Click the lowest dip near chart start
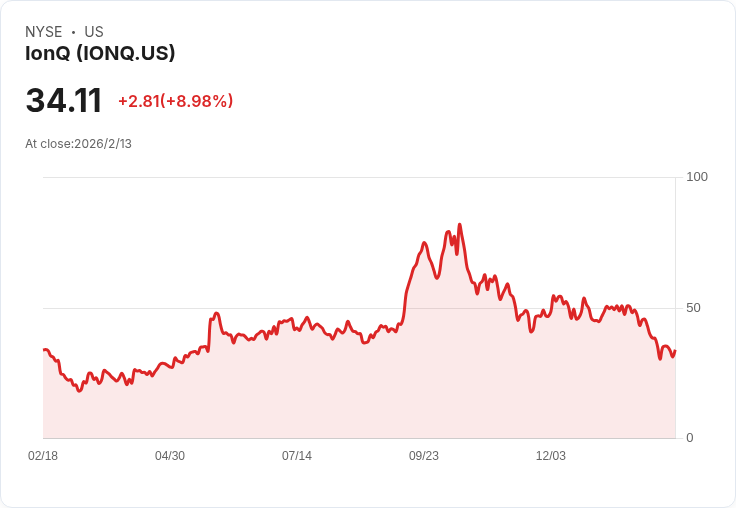 pos(79,390)
